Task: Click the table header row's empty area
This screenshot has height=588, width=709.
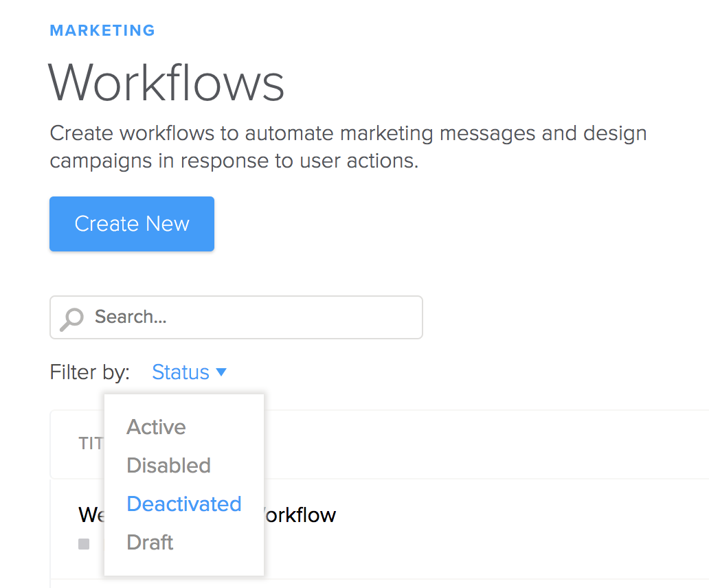Action: tap(481, 444)
